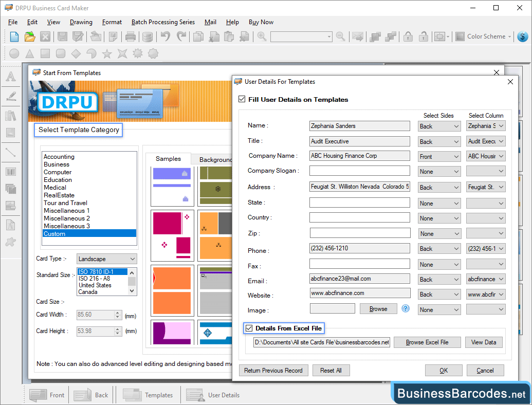Select the Medical template category
This screenshot has width=532, height=405.
tap(55, 188)
